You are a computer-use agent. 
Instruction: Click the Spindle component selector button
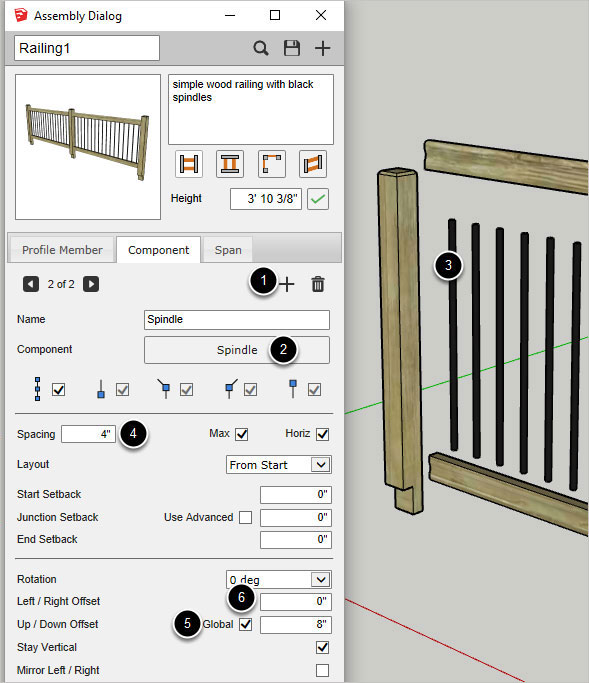[237, 350]
